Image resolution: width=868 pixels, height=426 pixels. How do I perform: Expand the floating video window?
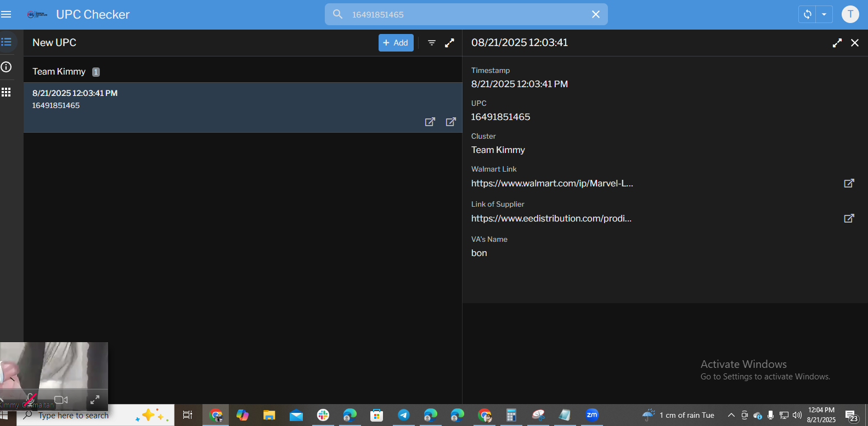(94, 400)
